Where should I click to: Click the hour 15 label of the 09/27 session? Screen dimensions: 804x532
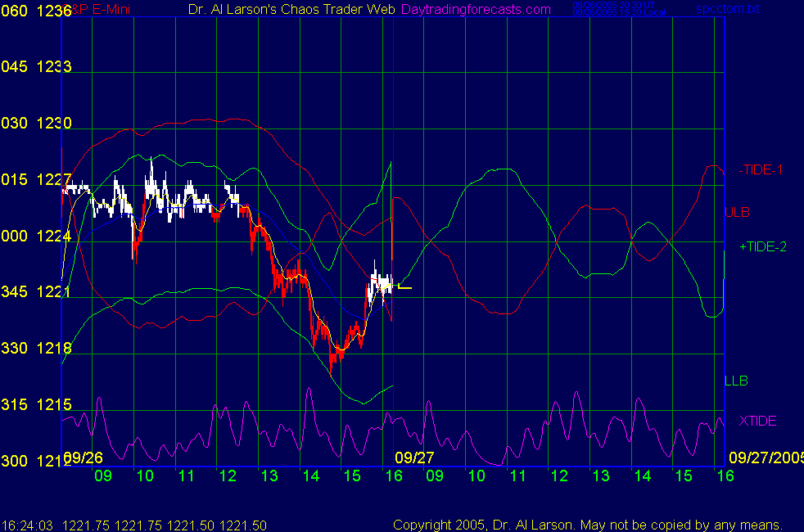(x=684, y=476)
